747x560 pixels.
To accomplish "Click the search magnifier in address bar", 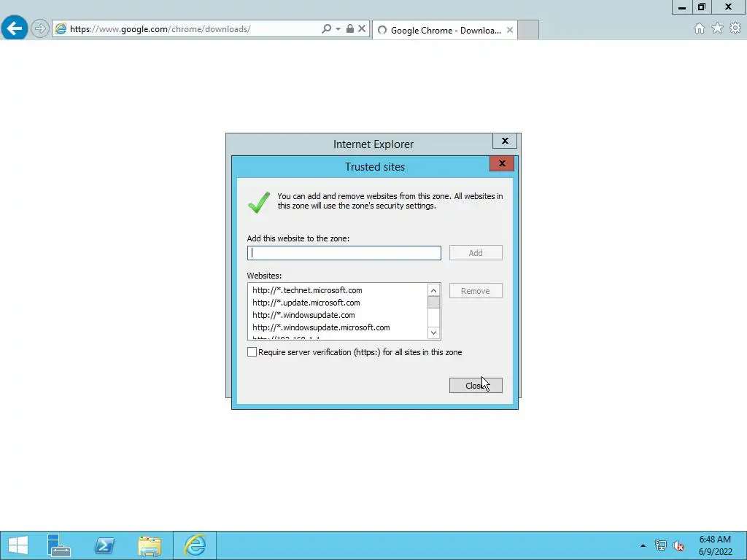I will coord(326,28).
